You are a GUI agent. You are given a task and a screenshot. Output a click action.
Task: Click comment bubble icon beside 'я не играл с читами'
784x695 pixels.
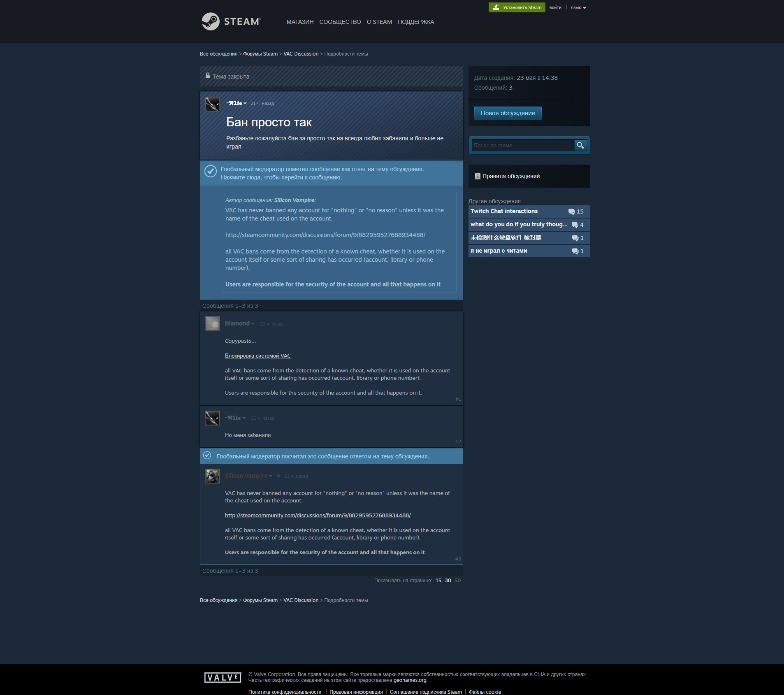[575, 251]
